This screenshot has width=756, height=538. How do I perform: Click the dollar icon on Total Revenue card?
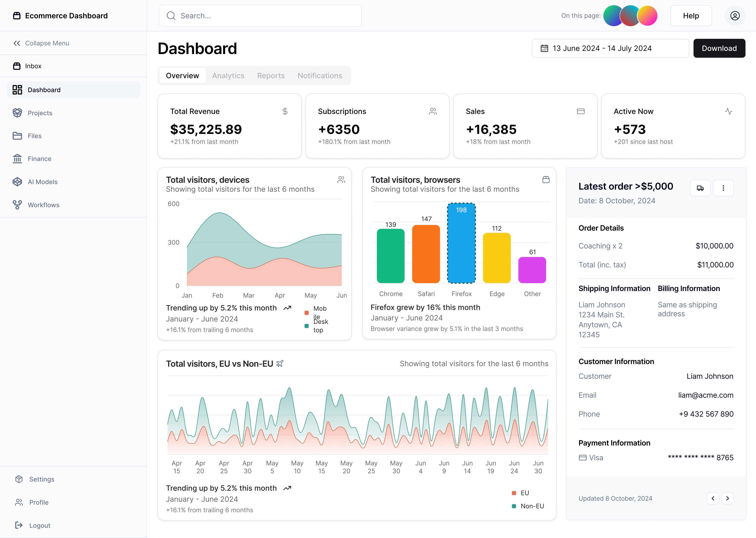coord(285,111)
